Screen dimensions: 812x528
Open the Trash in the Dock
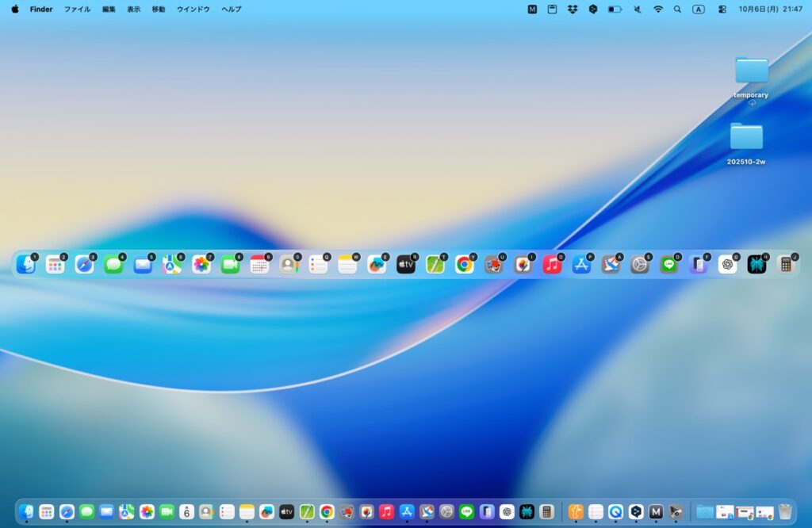(785, 511)
